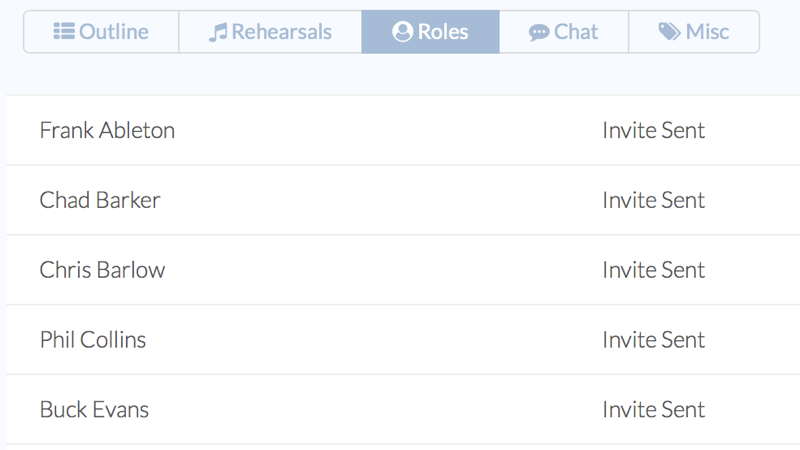Viewport: 800px width, 450px height.
Task: Go to the Chat tab
Action: tap(564, 32)
